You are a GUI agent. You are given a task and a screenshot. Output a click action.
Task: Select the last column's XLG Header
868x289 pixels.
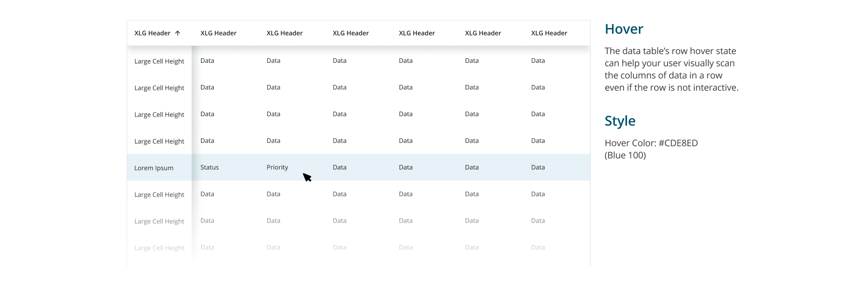point(549,33)
